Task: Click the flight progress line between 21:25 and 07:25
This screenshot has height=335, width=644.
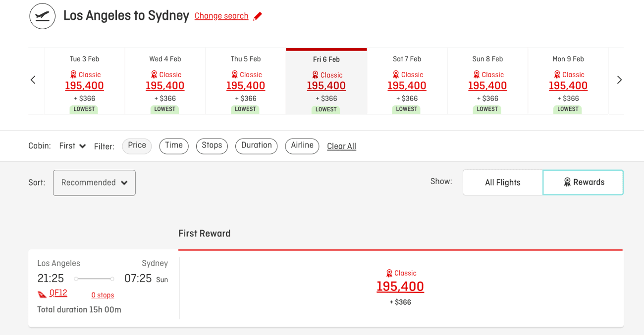Action: [x=94, y=278]
